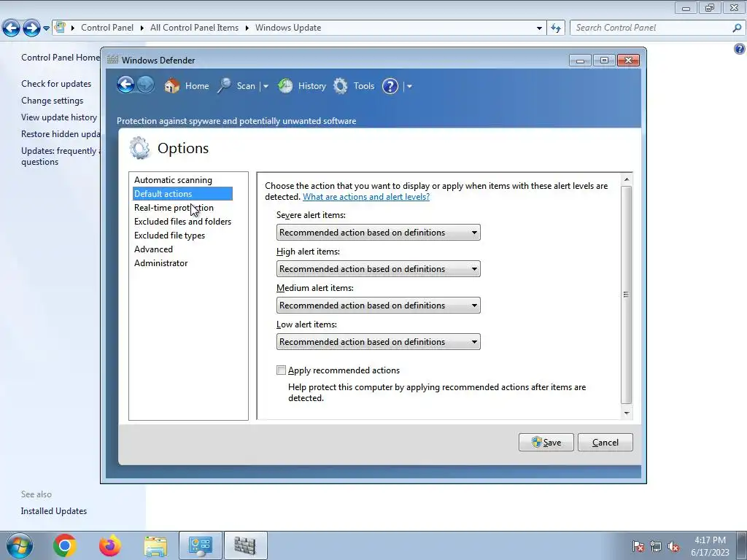The height and width of the screenshot is (560, 747).
Task: Select Default actions category
Action: click(182, 194)
